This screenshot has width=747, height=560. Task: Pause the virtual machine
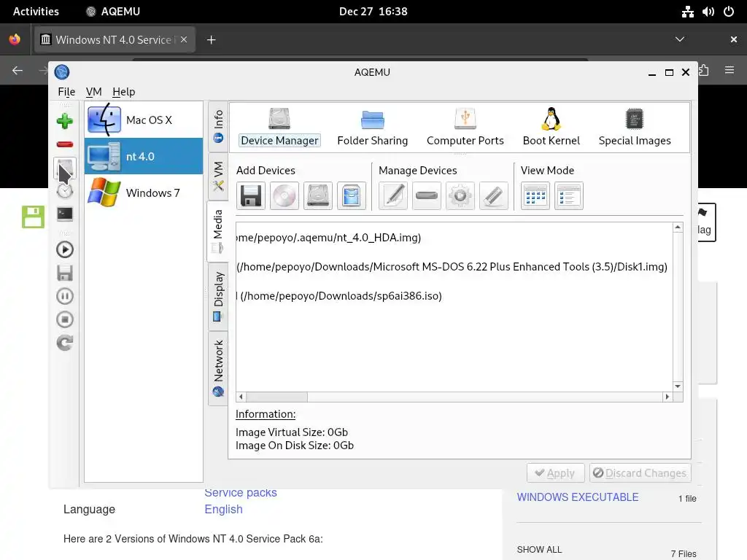(65, 296)
